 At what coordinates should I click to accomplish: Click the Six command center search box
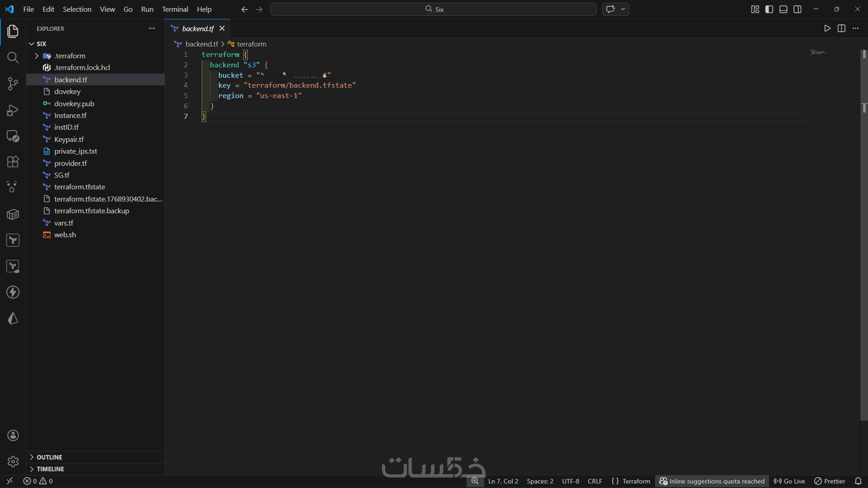[x=433, y=9]
